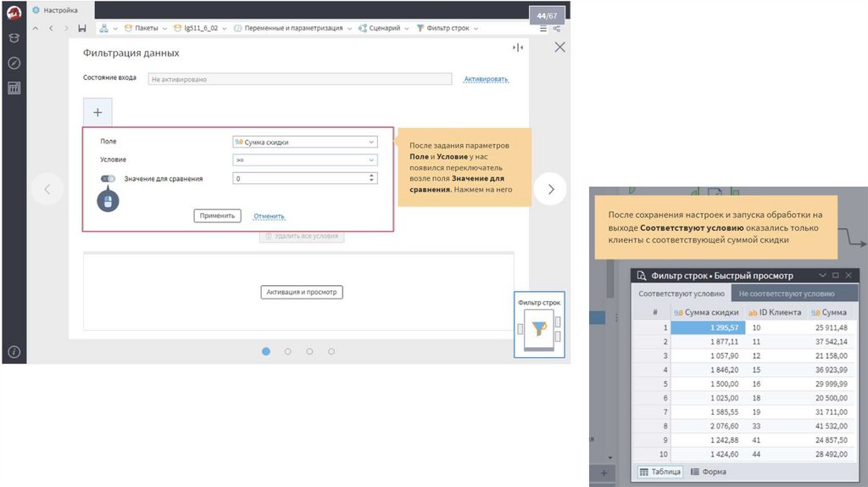The image size is (868, 487).
Task: Switch to Не соответствуют условию tab
Action: click(x=786, y=294)
